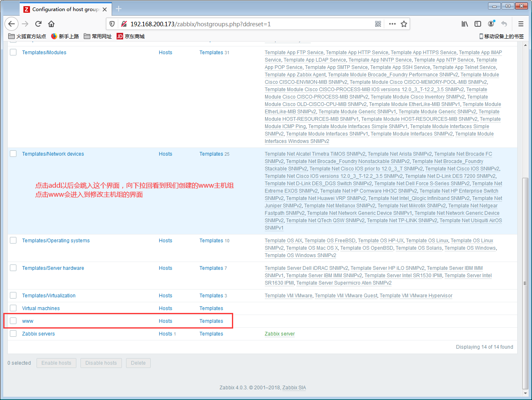Open the Zabbix servers group link
Screen dimensions: 532x400
[38, 334]
